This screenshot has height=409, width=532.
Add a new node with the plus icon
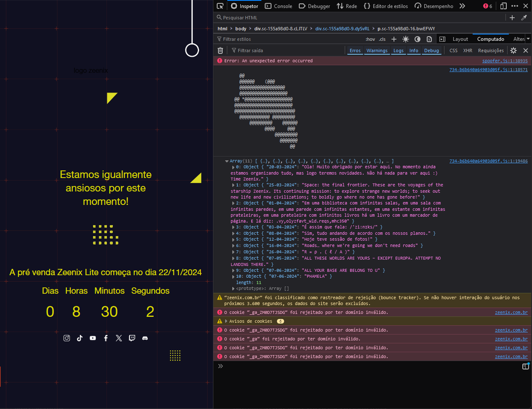[x=512, y=18]
